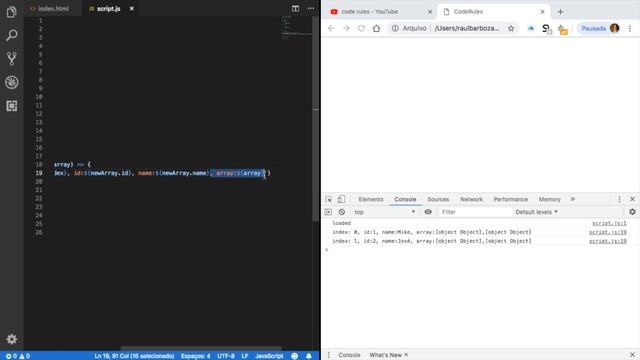View site information for Arquivo
The width and height of the screenshot is (640, 360).
tap(409, 28)
